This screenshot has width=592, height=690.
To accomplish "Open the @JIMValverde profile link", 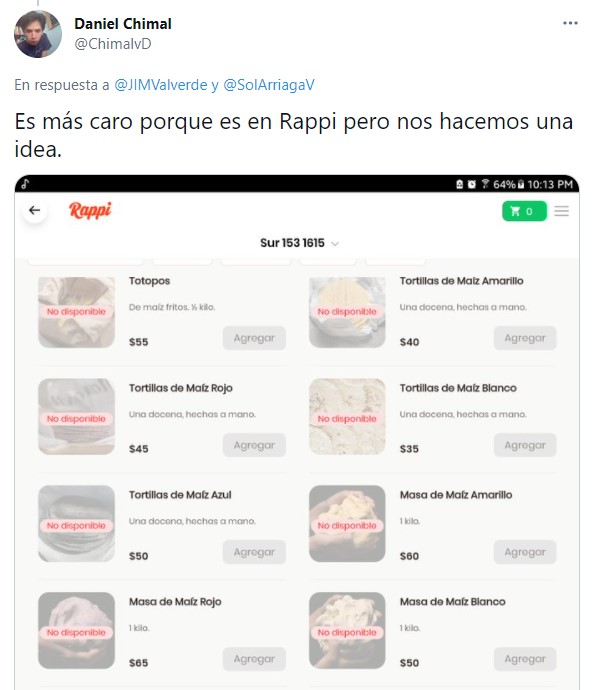I will [x=161, y=84].
